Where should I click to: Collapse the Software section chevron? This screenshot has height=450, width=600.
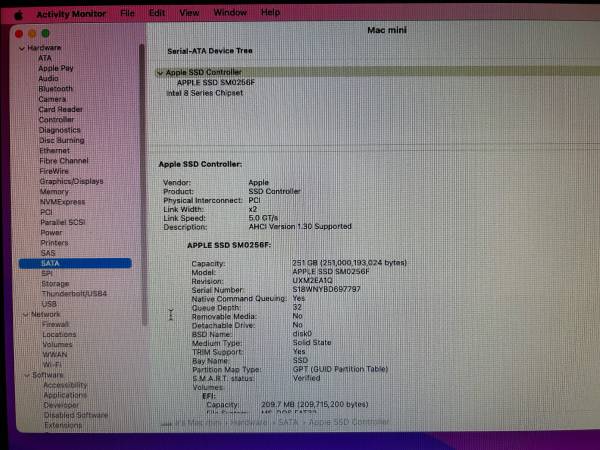pyautogui.click(x=25, y=375)
